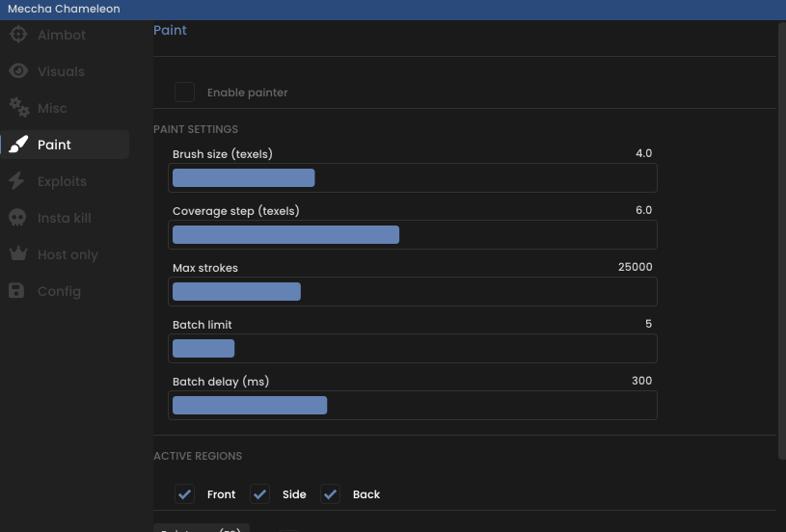Click the Aimbot crosshair icon

click(18, 35)
